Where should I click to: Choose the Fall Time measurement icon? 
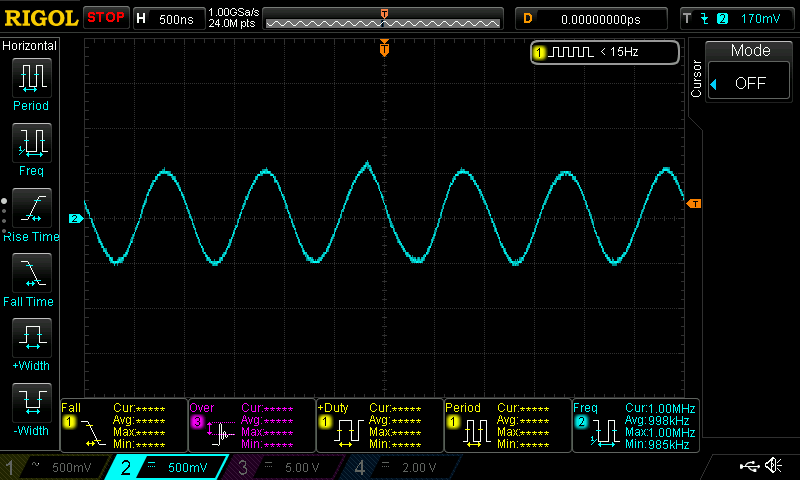point(31,272)
